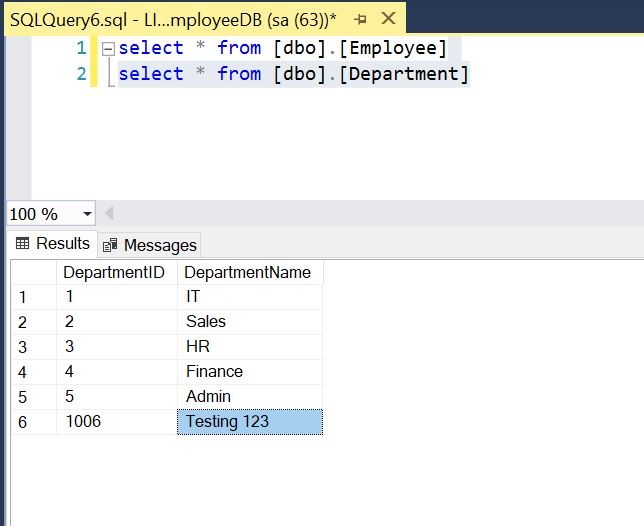Click the DepartmentName column header
The height and width of the screenshot is (526, 644).
tap(250, 272)
